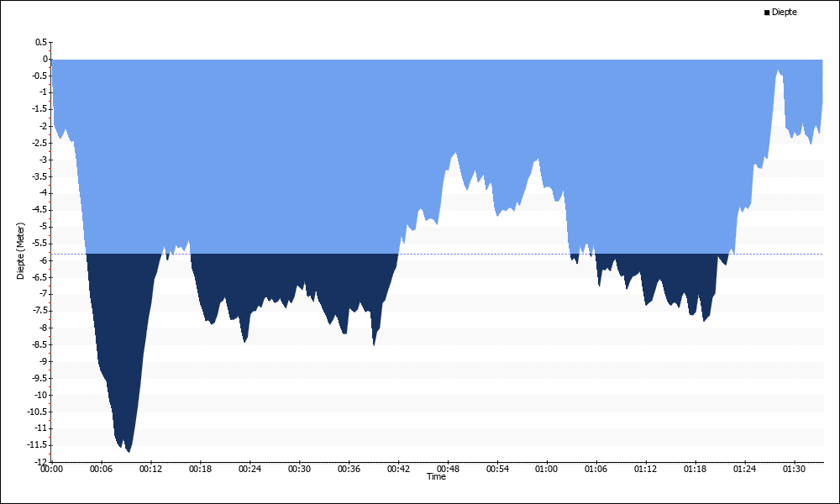
Task: Click the 0.5 depth axis label
Action: click(x=41, y=42)
